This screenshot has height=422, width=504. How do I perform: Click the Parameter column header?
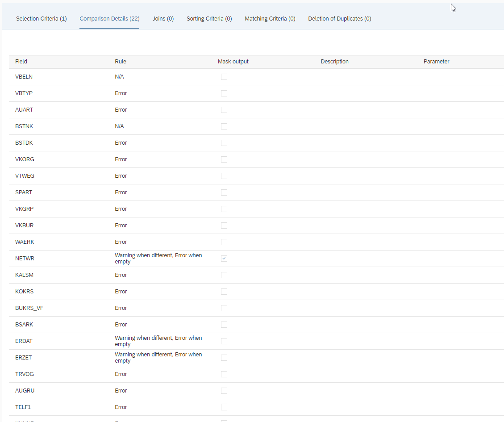tap(436, 62)
